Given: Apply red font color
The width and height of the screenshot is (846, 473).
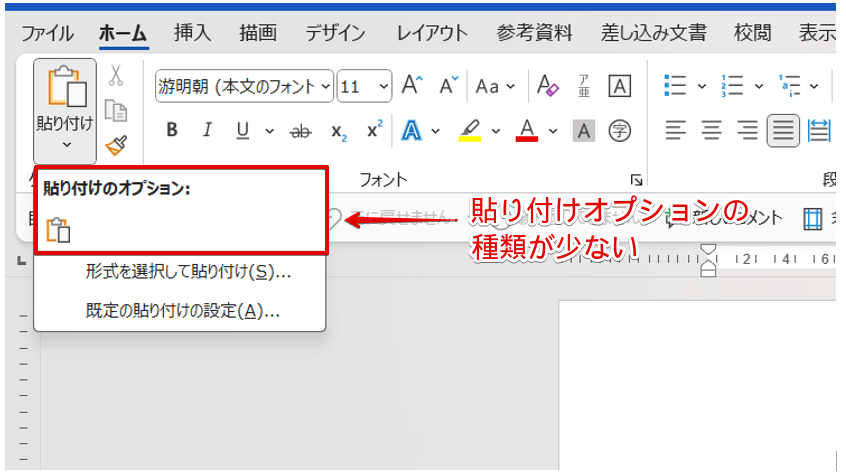Looking at the screenshot, I should [527, 131].
